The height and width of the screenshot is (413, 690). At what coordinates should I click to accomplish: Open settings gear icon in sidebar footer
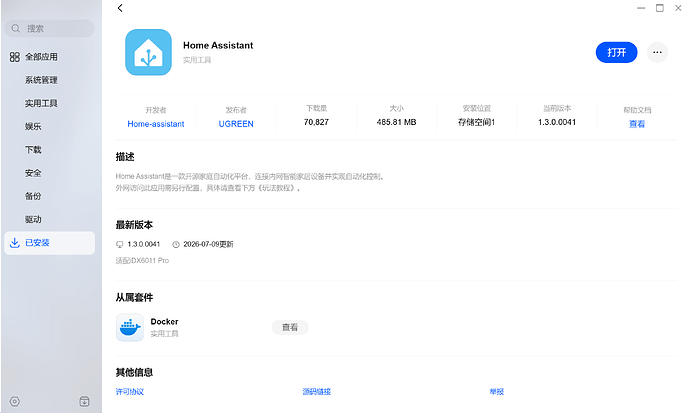pyautogui.click(x=15, y=402)
